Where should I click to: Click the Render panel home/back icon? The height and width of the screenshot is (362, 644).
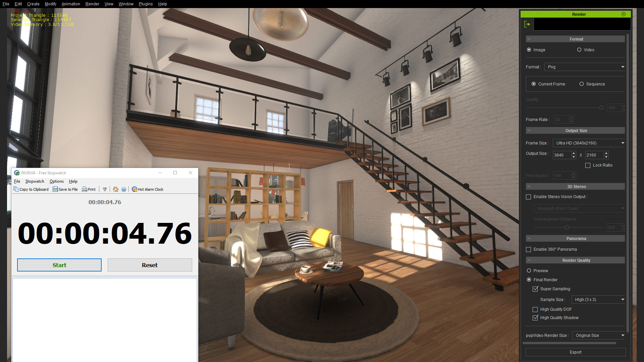pyautogui.click(x=527, y=24)
